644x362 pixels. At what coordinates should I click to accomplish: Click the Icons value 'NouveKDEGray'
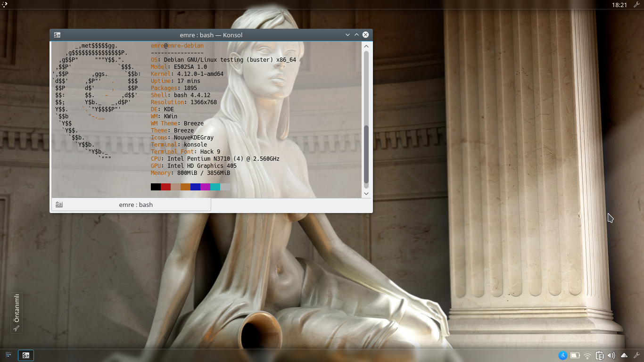pos(194,138)
